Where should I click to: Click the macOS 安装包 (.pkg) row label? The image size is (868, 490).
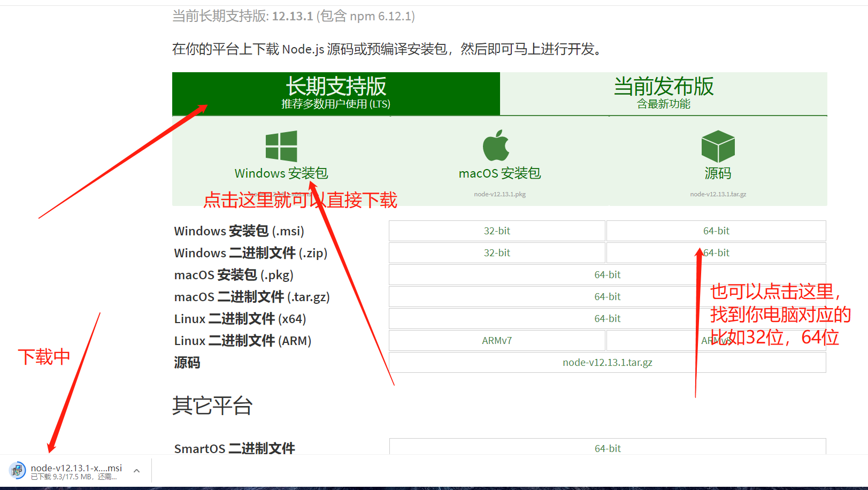pos(234,275)
